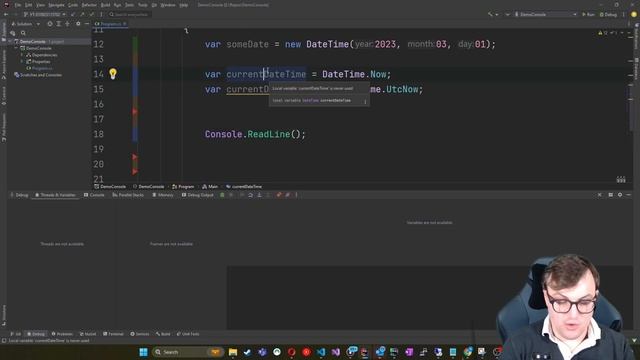Screen dimensions: 640x360
Task: Open the git branch dropdown in toolbar
Action: click(x=45, y=14)
